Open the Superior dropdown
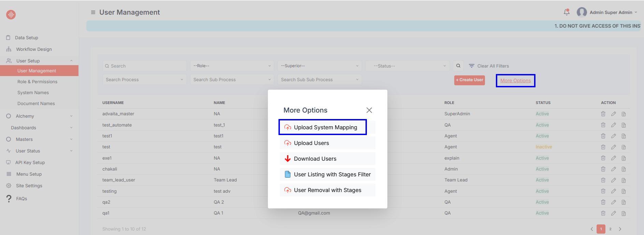Image resolution: width=644 pixels, height=235 pixels. pos(320,66)
